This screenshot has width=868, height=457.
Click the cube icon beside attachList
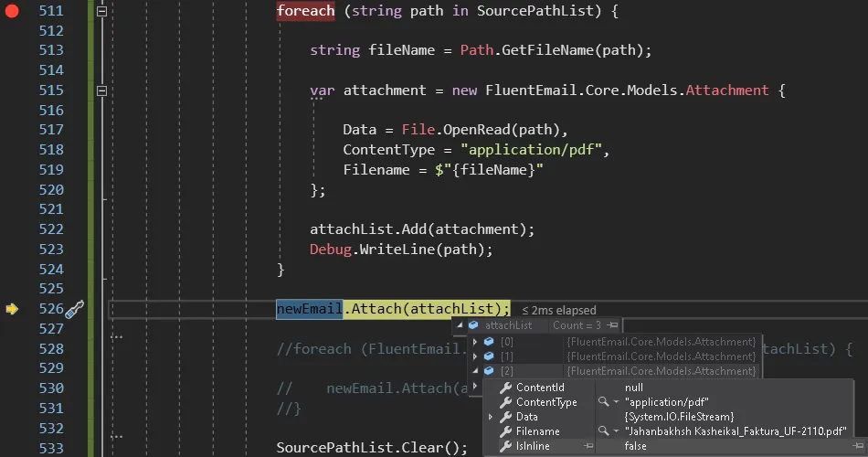pos(473,325)
